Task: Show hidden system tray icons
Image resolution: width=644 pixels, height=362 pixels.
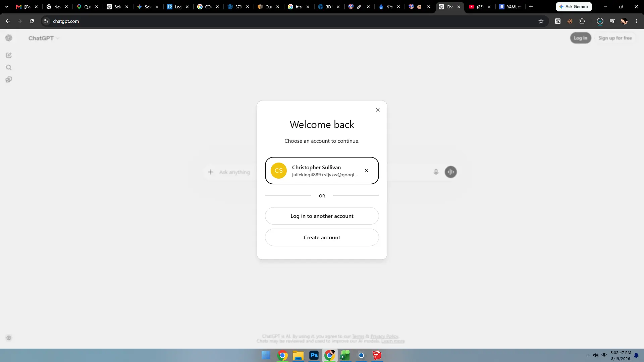Action: coord(588,355)
